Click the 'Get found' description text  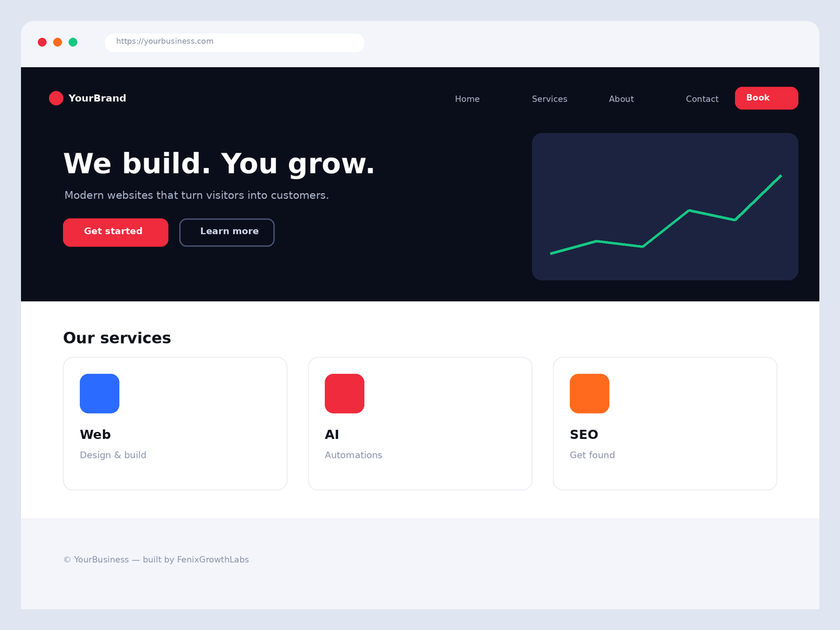[x=592, y=455]
